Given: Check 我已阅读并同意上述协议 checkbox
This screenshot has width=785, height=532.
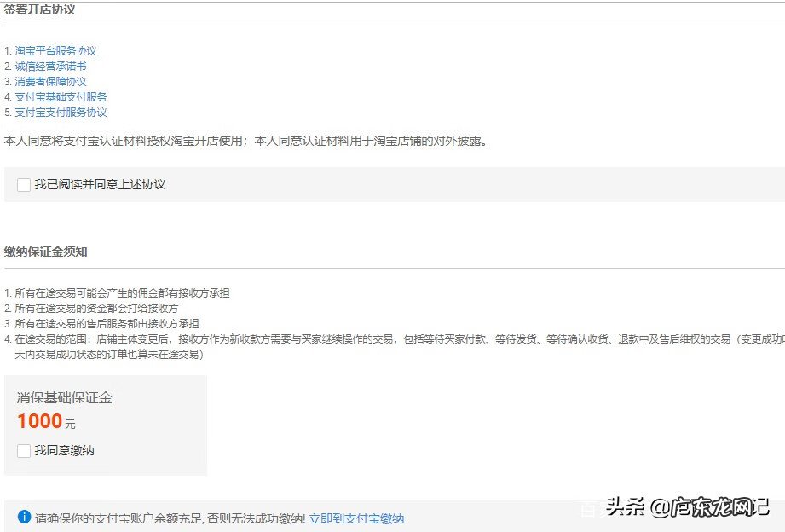Looking at the screenshot, I should 23,184.
